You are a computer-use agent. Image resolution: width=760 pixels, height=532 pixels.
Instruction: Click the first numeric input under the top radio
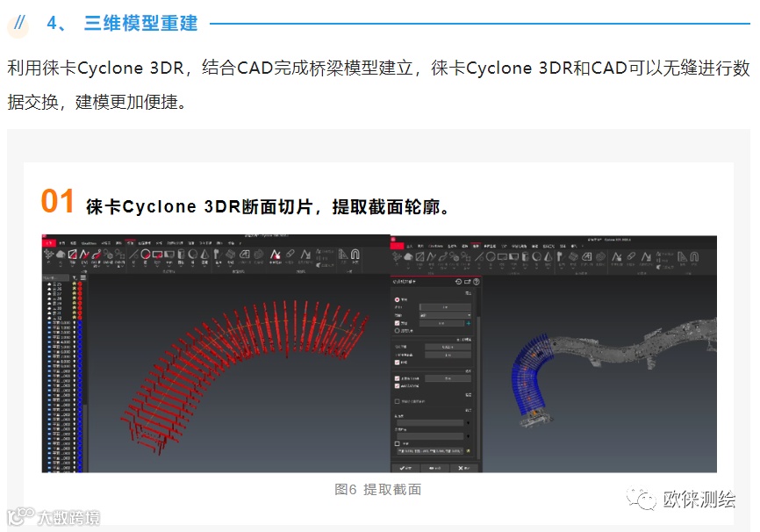coord(446,307)
